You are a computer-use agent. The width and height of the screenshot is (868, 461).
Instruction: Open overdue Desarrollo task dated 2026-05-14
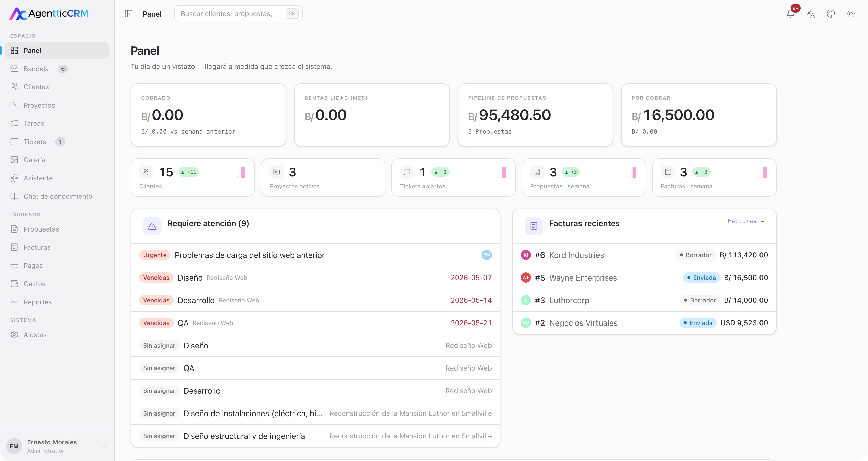tap(315, 300)
